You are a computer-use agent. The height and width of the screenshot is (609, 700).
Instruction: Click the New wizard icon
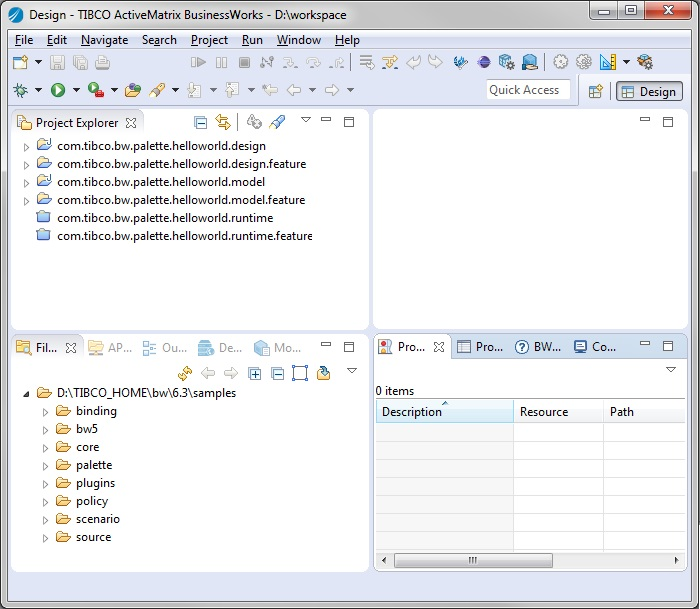[20, 62]
